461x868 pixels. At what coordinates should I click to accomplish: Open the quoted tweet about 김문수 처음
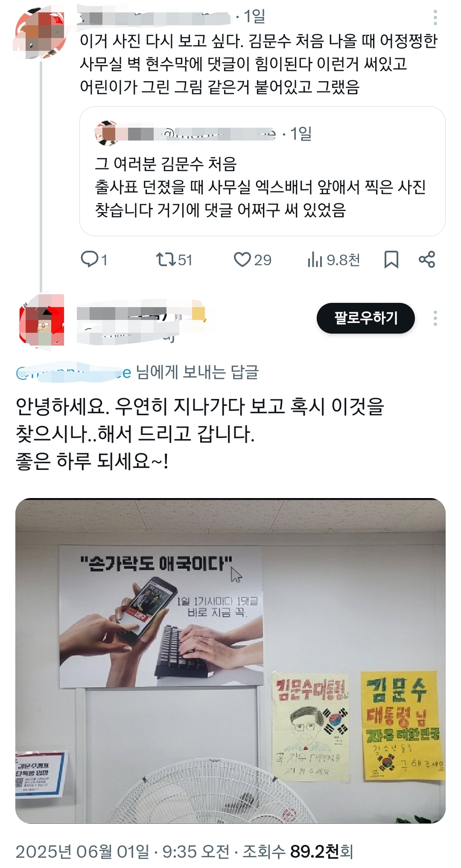click(263, 171)
